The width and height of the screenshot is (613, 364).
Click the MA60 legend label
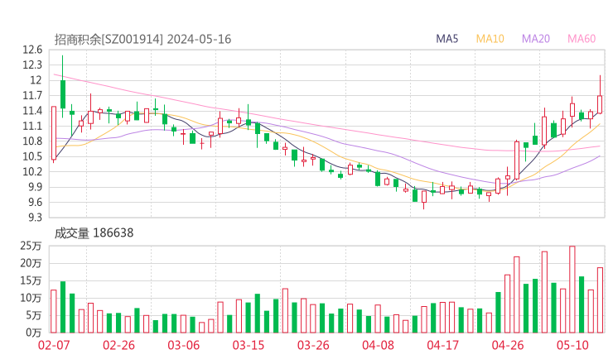582,39
